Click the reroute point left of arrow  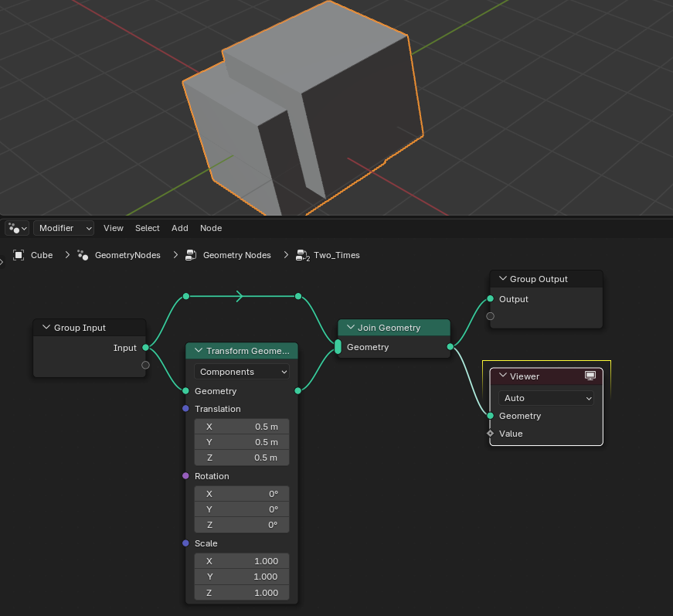pyautogui.click(x=186, y=296)
